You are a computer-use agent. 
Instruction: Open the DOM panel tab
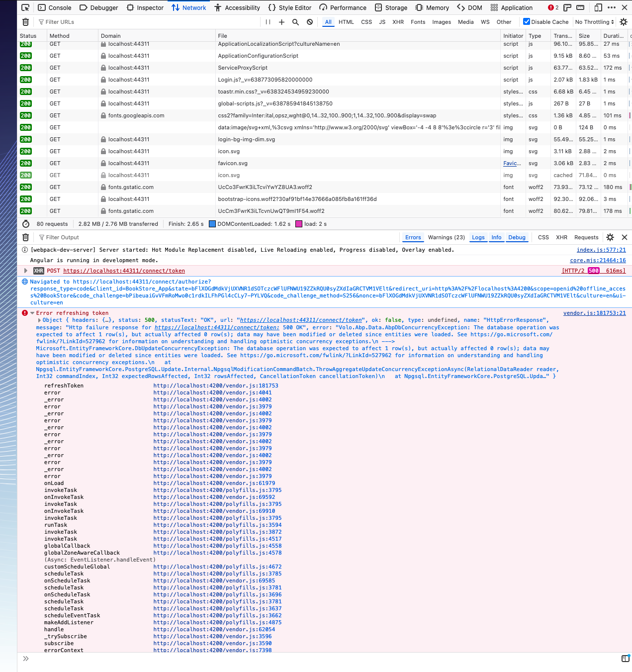(470, 7)
